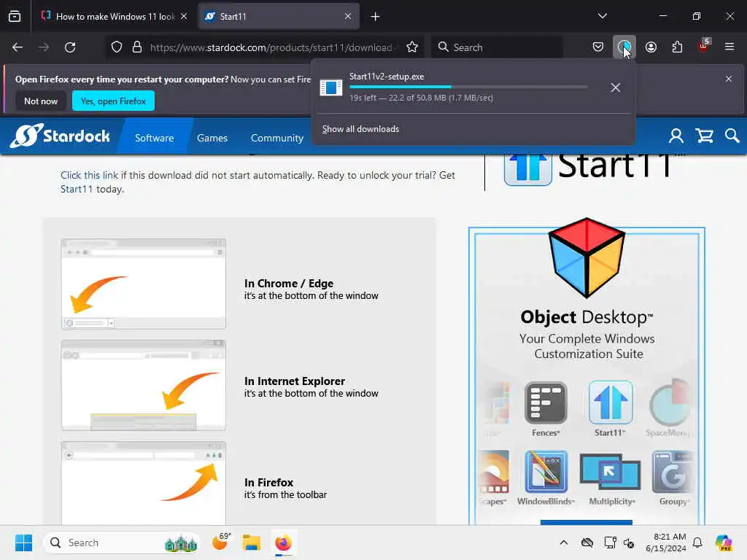Screen dimensions: 747x560
Task: Open the Windows Start menu
Action: [23, 542]
